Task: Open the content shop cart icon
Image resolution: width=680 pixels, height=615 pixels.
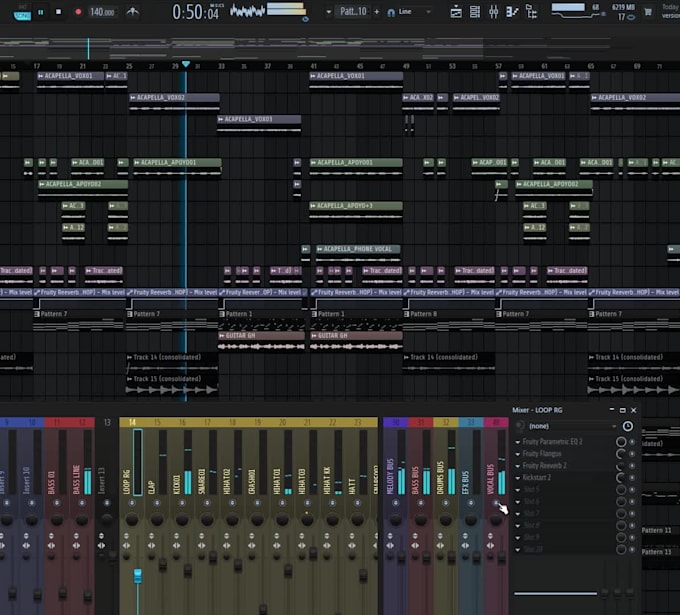Action: coord(648,12)
